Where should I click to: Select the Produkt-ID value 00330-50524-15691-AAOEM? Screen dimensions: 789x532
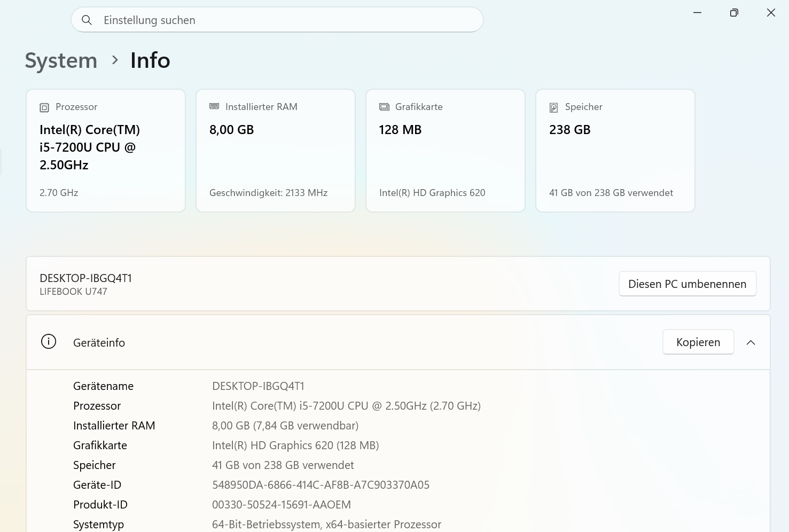pyautogui.click(x=282, y=505)
